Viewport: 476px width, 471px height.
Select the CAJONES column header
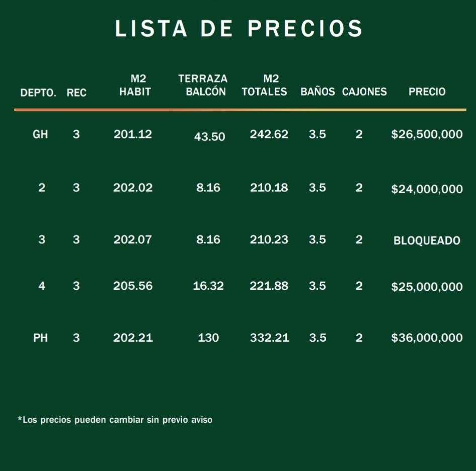point(364,92)
